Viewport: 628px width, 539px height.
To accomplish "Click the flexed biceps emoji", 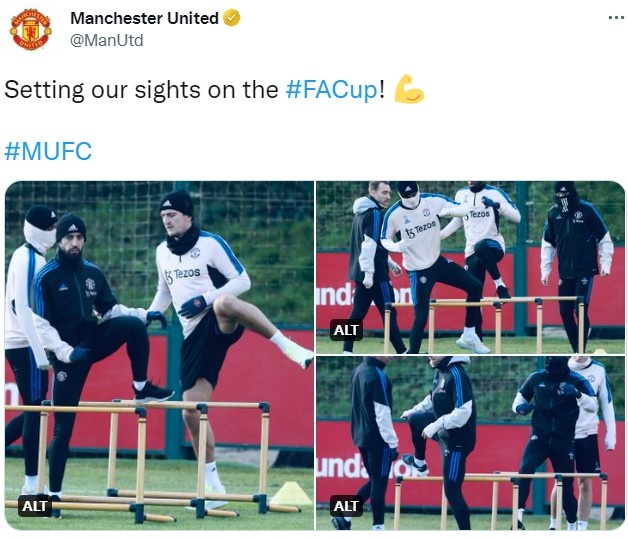I will click(x=409, y=89).
